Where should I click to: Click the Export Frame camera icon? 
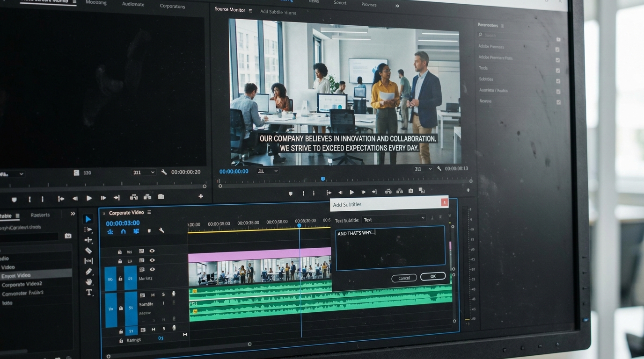[x=410, y=191]
